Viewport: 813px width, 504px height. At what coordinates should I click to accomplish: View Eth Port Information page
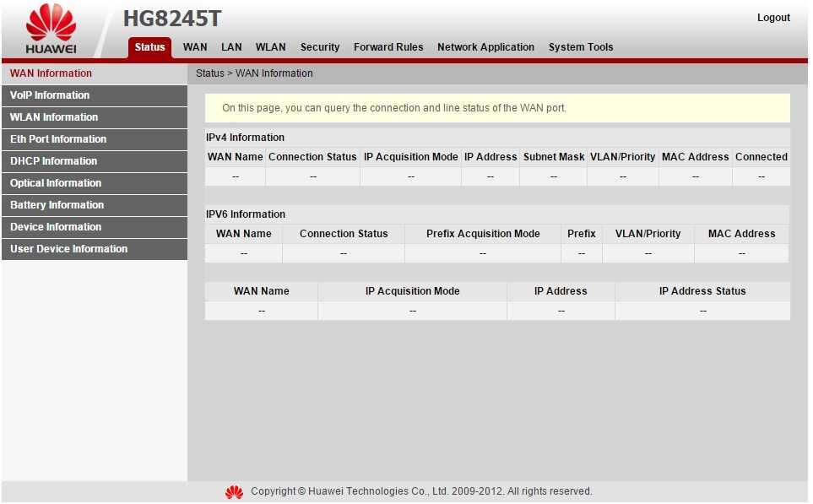(x=95, y=139)
